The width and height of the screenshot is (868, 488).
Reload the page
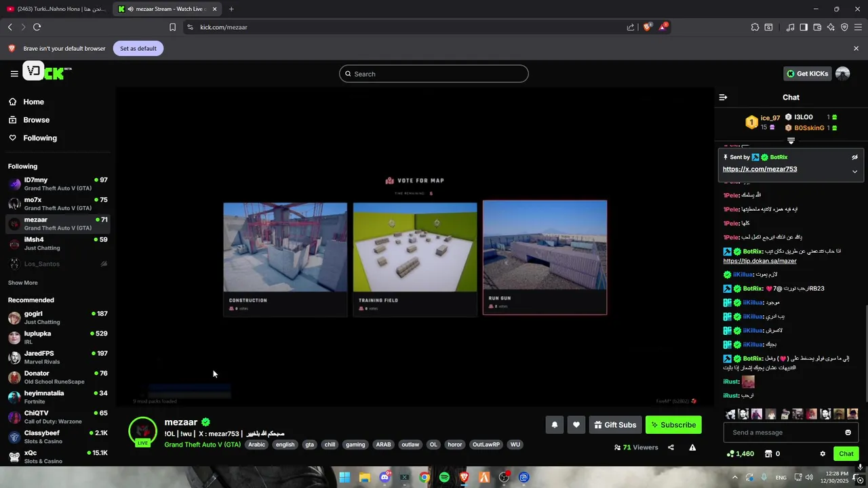coord(37,27)
